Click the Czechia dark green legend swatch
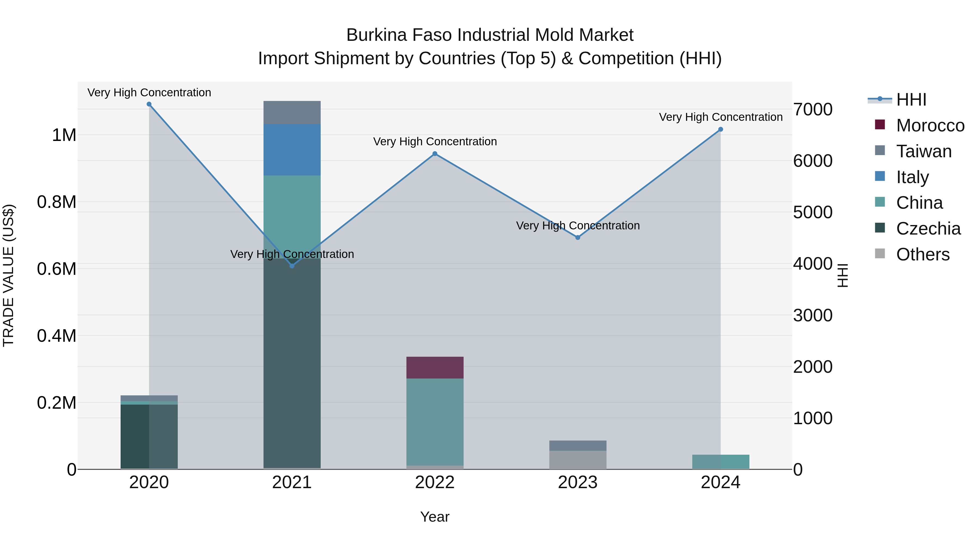 click(880, 228)
